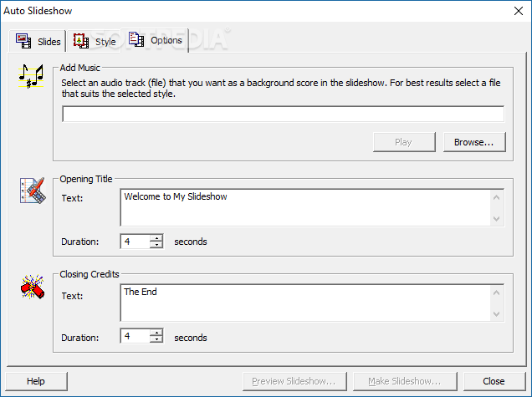Click the music notes Add Music icon

click(31, 76)
